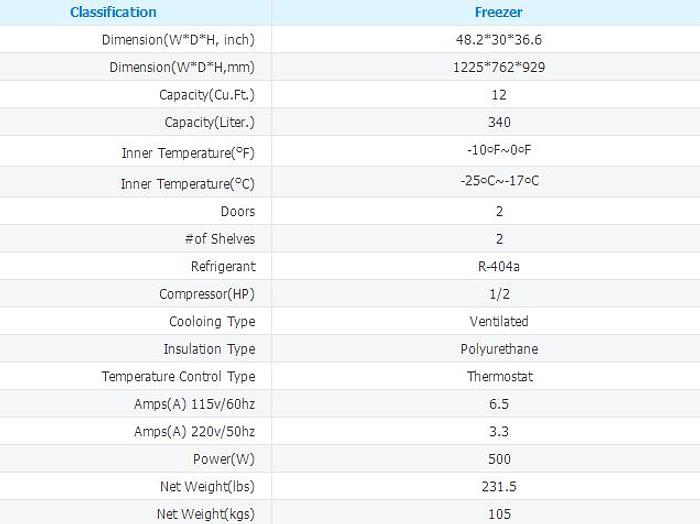Click the Inner Temperature(°F) label

click(188, 153)
